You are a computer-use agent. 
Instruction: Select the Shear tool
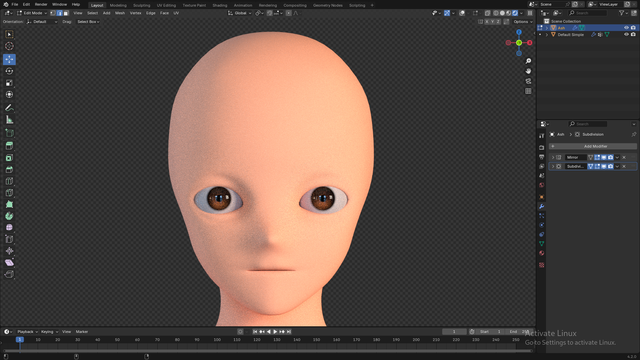click(x=9, y=262)
